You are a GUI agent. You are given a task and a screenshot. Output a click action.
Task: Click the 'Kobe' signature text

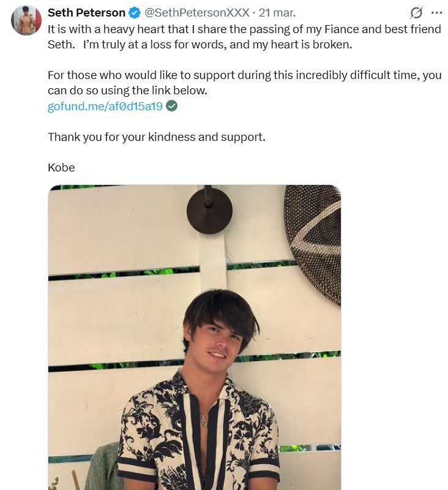click(61, 167)
